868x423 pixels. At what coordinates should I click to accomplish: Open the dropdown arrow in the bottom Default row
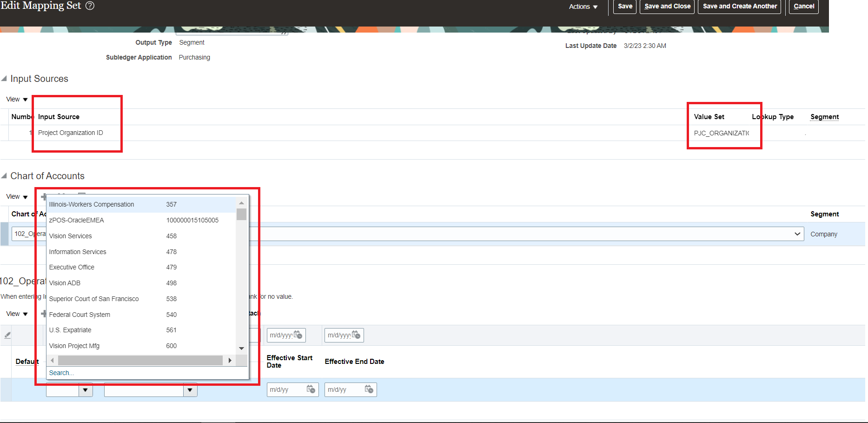tap(85, 390)
